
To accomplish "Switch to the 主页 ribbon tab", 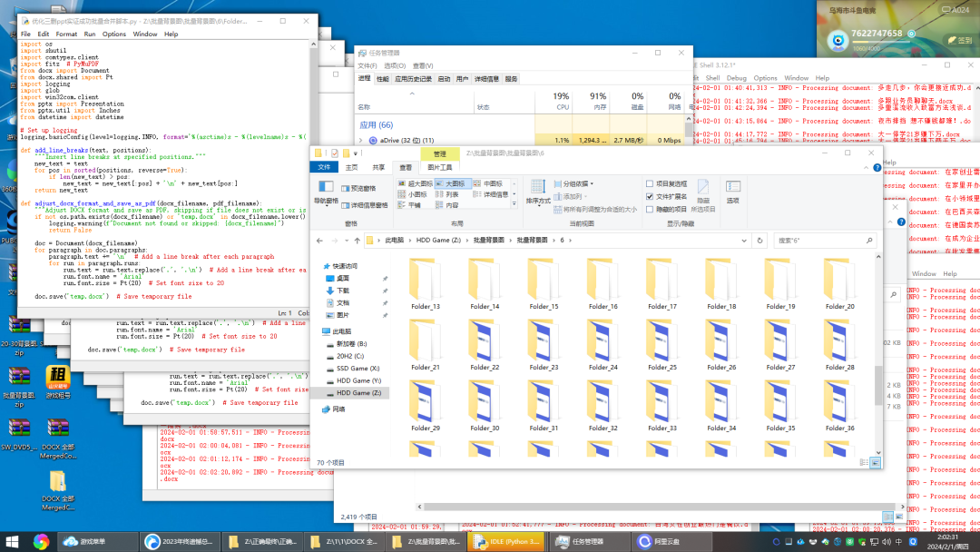I will [352, 168].
